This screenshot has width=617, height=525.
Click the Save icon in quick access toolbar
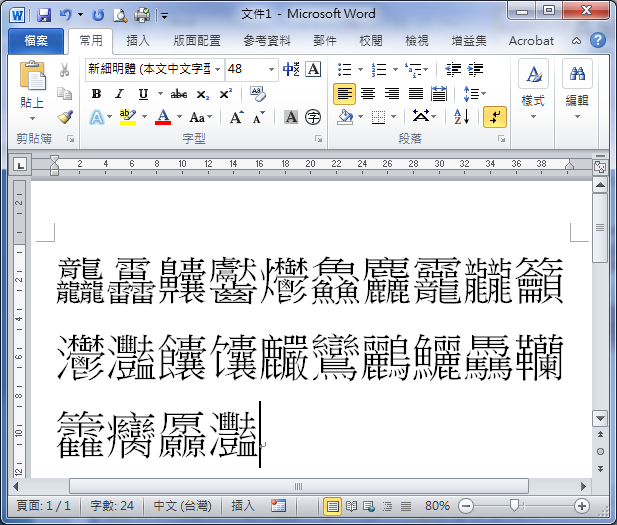coord(44,15)
